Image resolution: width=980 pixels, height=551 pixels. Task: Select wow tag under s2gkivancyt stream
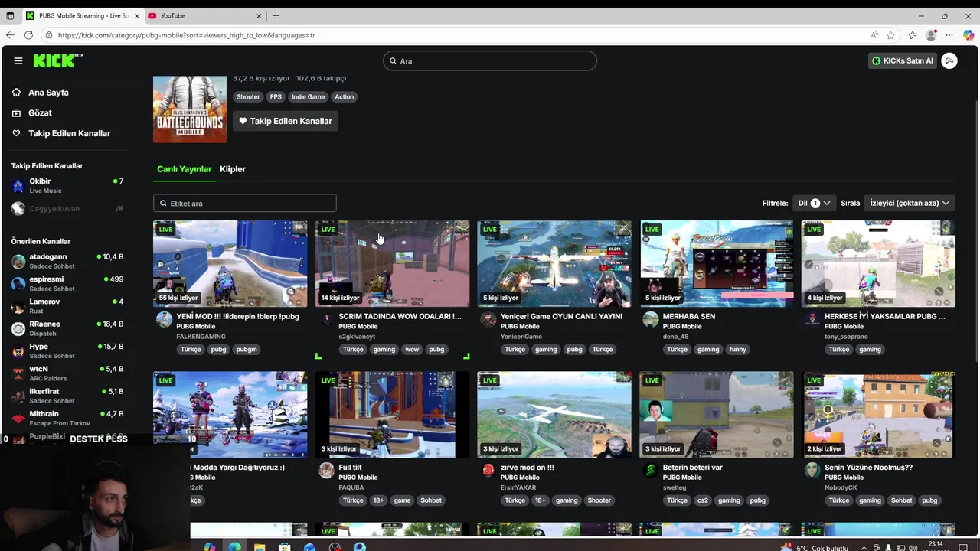[x=412, y=349]
